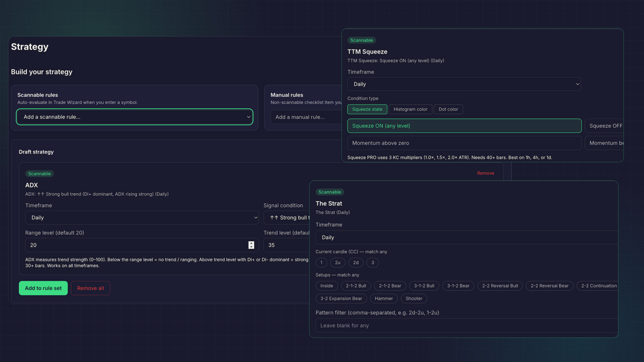Toggle the 3-1-2 Bull setup chip
Screen dimensions: 644x362
[424, 286]
